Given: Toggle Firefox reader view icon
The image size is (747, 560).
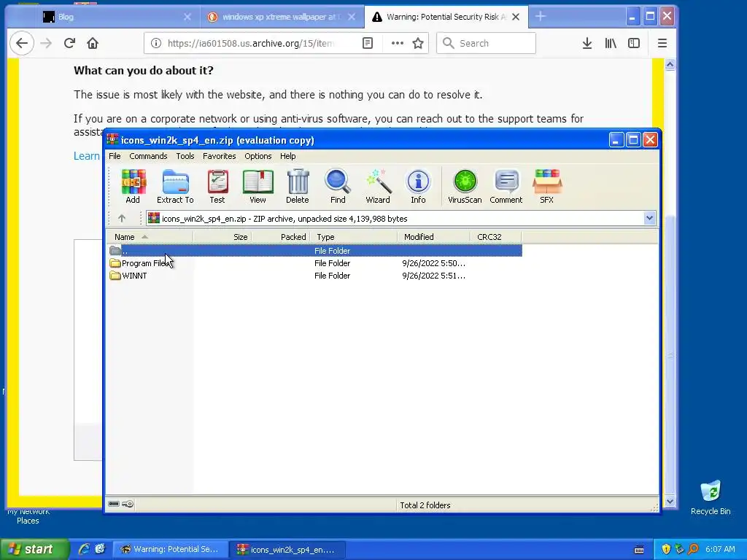Looking at the screenshot, I should (x=368, y=43).
